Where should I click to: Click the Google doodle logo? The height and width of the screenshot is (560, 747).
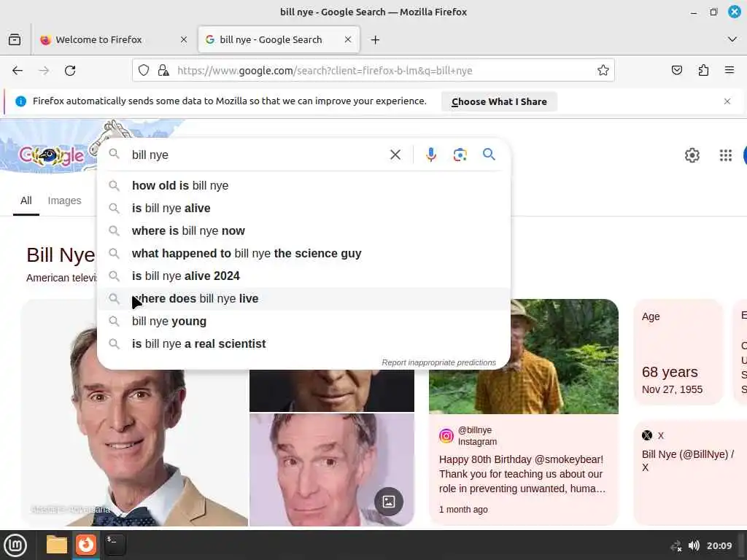tap(52, 155)
